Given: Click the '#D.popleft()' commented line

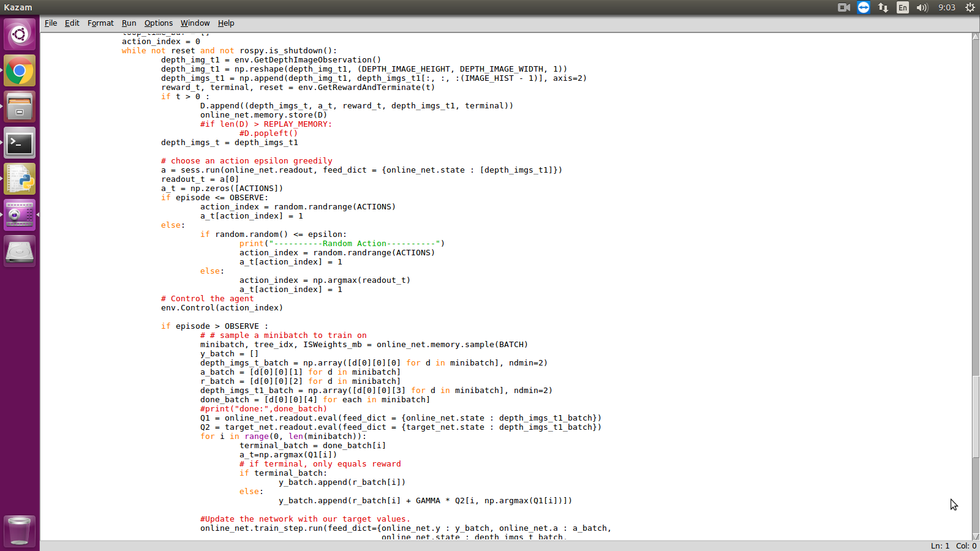Looking at the screenshot, I should point(268,133).
